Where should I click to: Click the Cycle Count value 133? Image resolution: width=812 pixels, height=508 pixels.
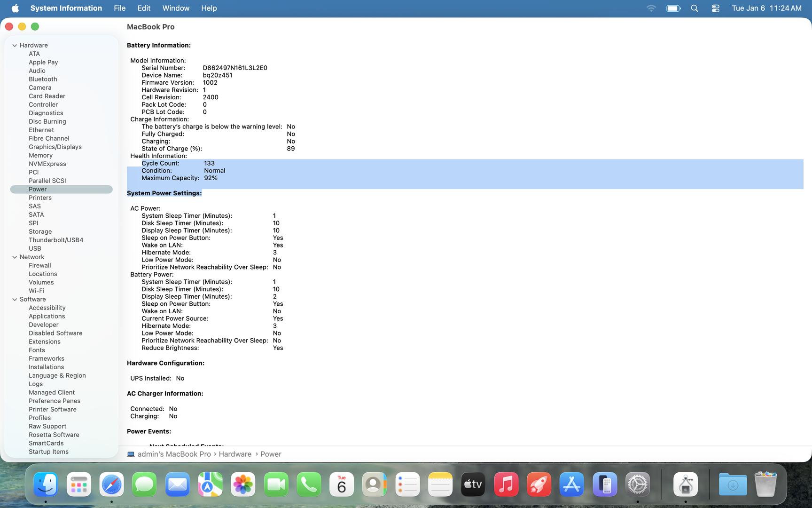(x=209, y=163)
